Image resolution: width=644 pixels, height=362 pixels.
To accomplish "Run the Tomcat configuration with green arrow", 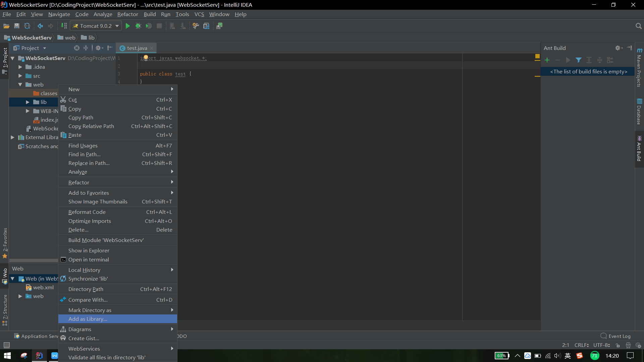I will [x=127, y=26].
